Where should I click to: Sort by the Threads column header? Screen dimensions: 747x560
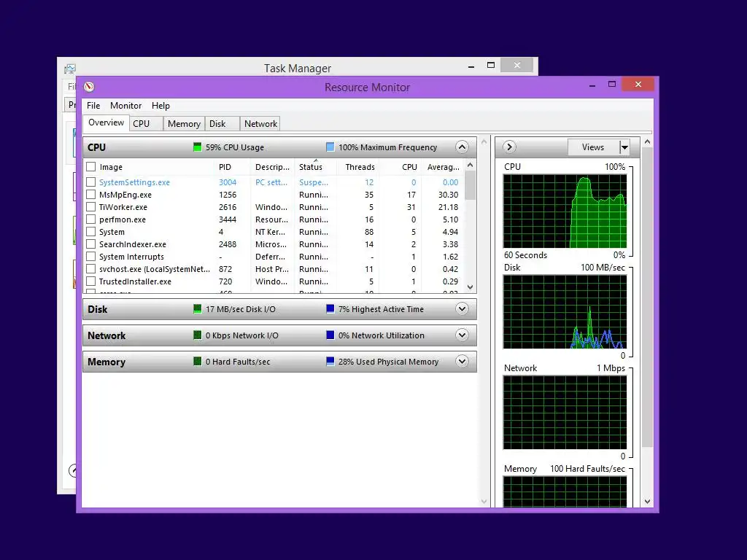[360, 167]
